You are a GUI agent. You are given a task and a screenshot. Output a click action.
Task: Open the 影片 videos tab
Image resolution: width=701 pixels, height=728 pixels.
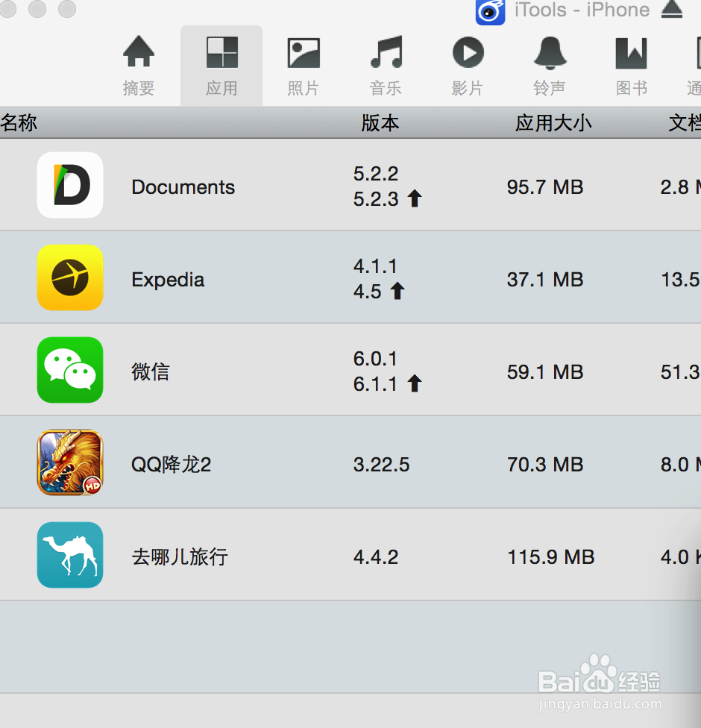pos(468,66)
